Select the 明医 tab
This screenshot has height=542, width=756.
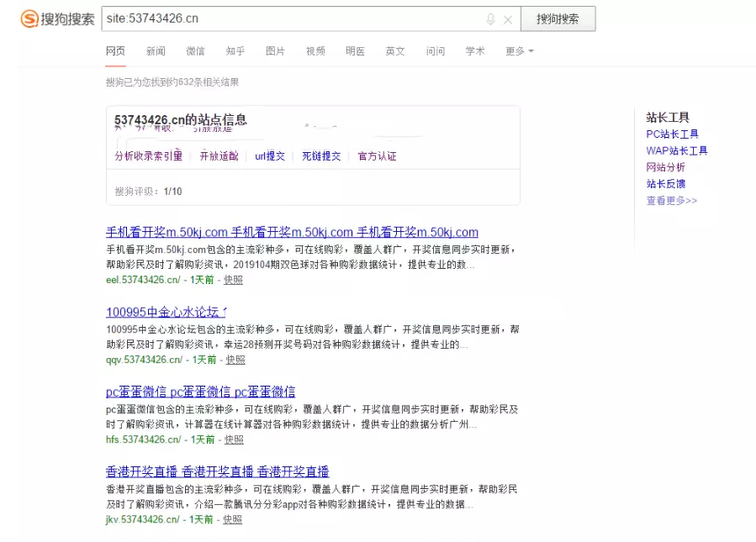[356, 51]
